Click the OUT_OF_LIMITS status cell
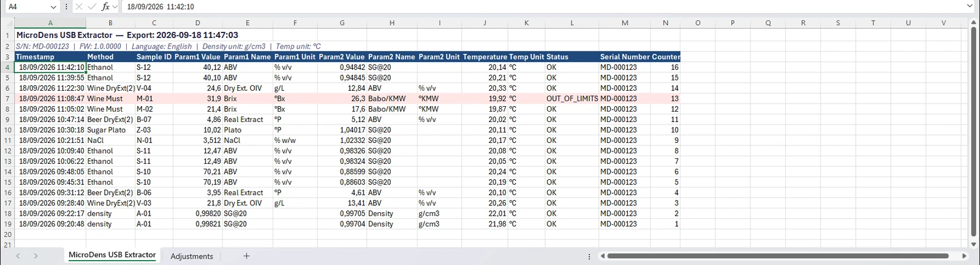The height and width of the screenshot is (265, 980). point(572,99)
